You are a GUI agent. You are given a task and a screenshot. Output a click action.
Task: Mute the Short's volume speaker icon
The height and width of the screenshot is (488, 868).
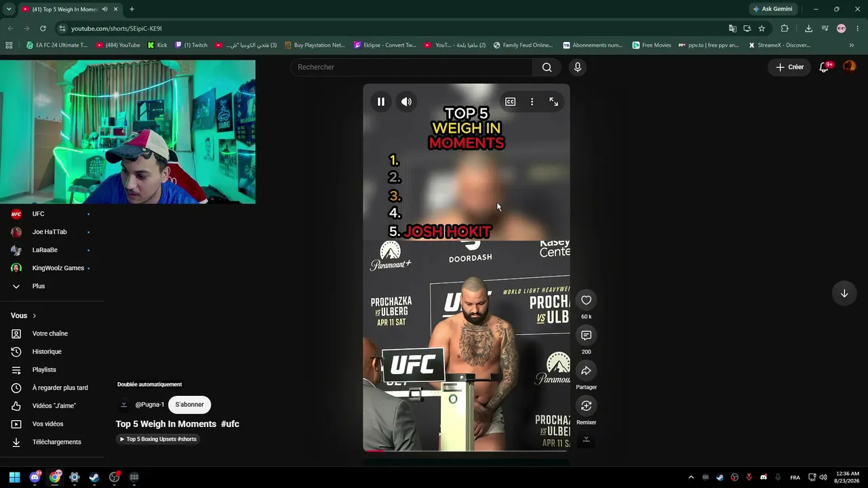[406, 102]
